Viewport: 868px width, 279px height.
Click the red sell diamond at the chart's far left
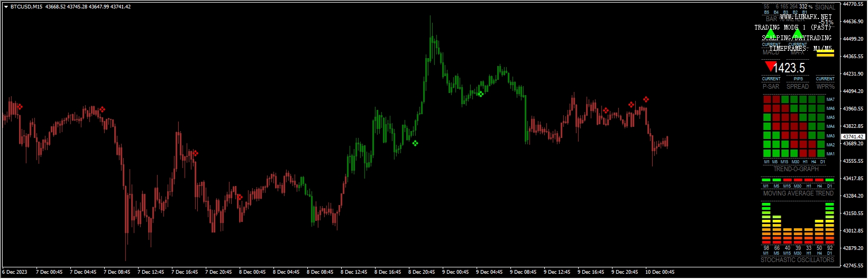20,107
